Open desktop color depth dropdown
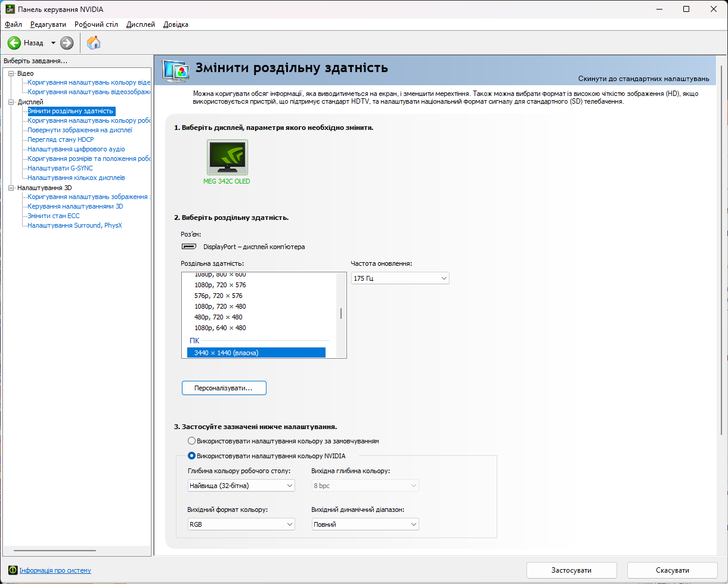728x584 pixels. 241,486
